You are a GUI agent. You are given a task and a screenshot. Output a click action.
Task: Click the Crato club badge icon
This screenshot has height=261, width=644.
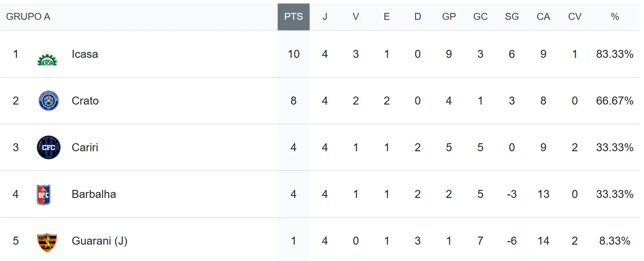[48, 101]
